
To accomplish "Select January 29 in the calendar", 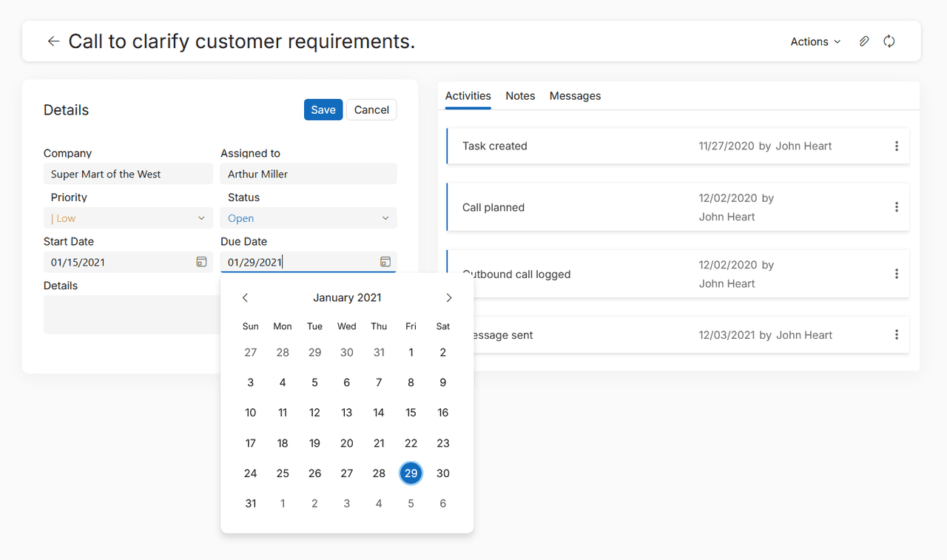I will point(411,473).
